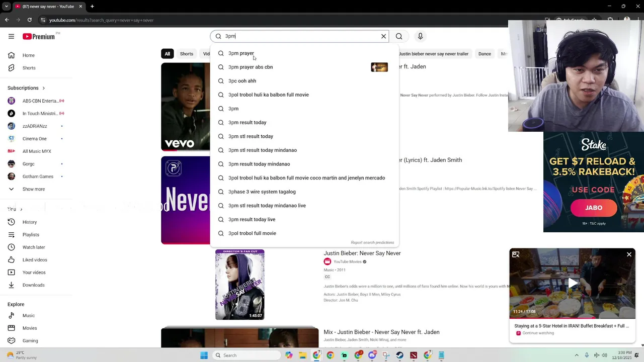Select suggestion '3pm prayer abs cbn'
This screenshot has height=362, width=644.
[x=304, y=67]
